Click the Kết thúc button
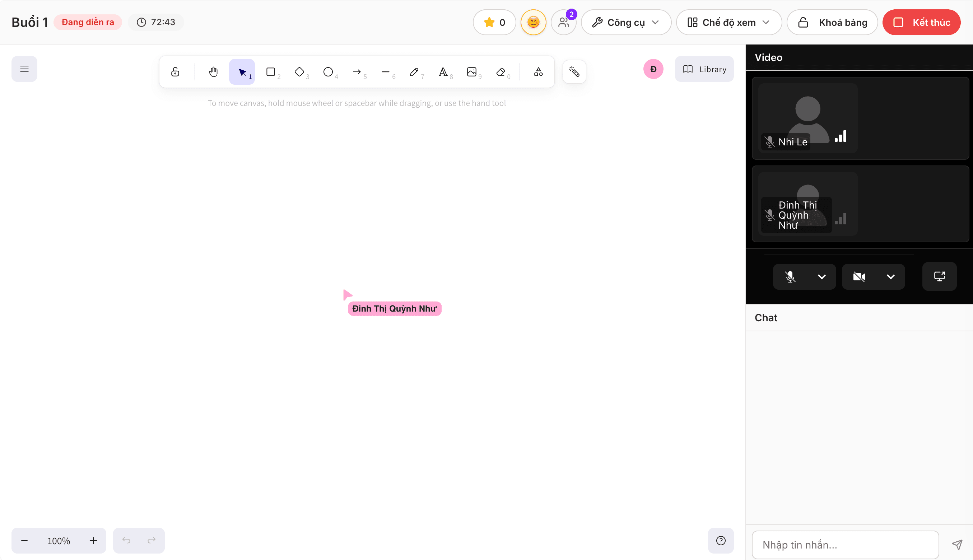Viewport: 973px width, 560px height. pos(921,22)
